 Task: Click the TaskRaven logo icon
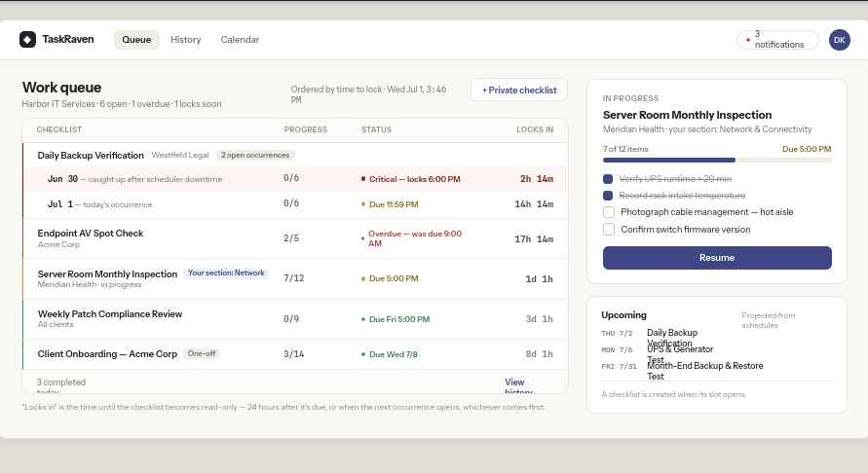click(x=27, y=39)
